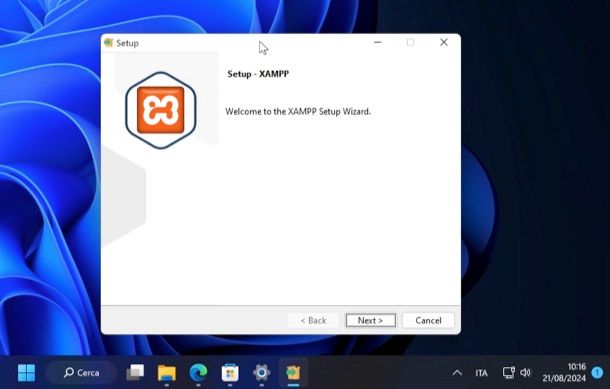Open clock showing 10:16 21/08/2024
Screen dimensions: 610x389
pos(564,372)
